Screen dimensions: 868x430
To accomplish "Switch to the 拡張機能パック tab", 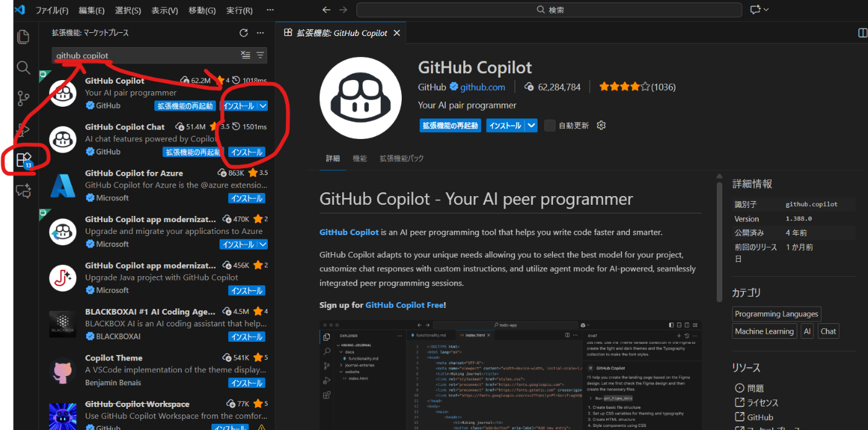I will point(402,158).
